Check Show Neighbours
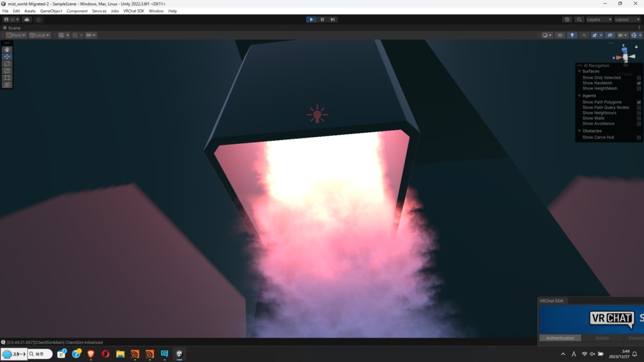Viewport: 644px width, 362px height. click(639, 113)
